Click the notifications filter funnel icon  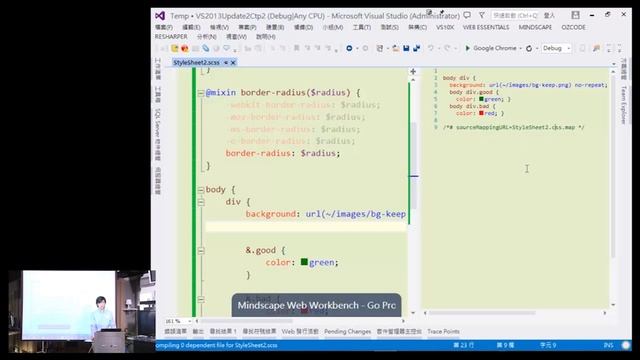tap(482, 15)
